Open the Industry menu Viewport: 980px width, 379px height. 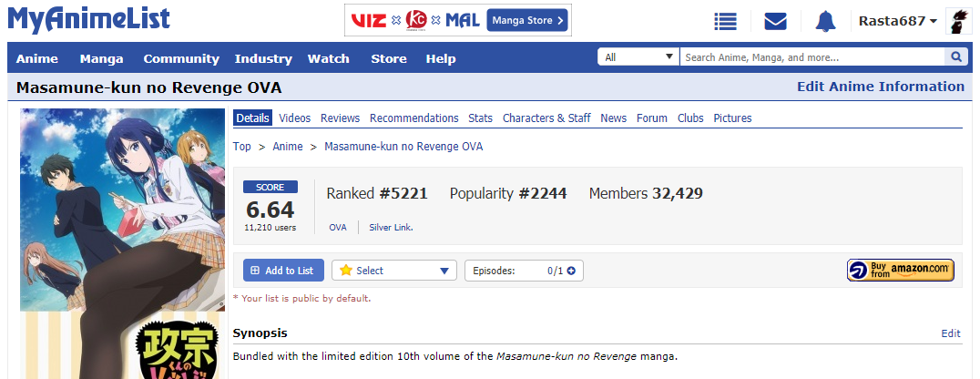click(x=263, y=59)
